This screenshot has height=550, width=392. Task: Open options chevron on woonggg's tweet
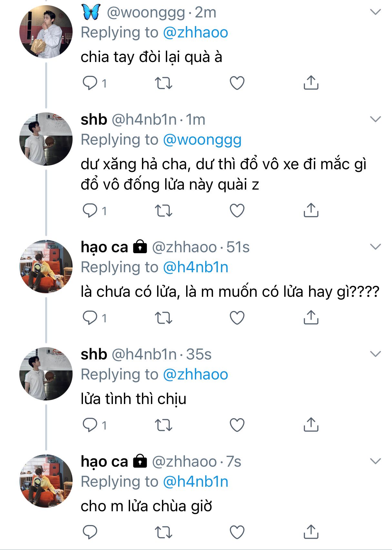click(376, 12)
